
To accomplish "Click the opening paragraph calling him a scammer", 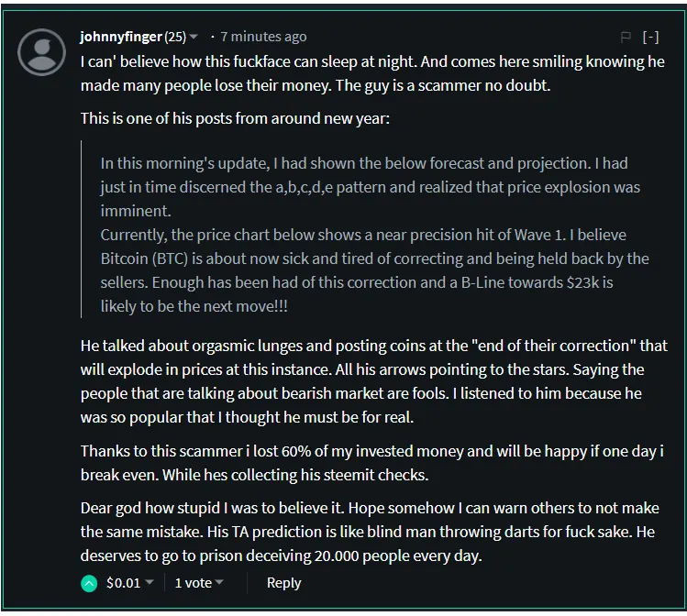I will [x=372, y=73].
